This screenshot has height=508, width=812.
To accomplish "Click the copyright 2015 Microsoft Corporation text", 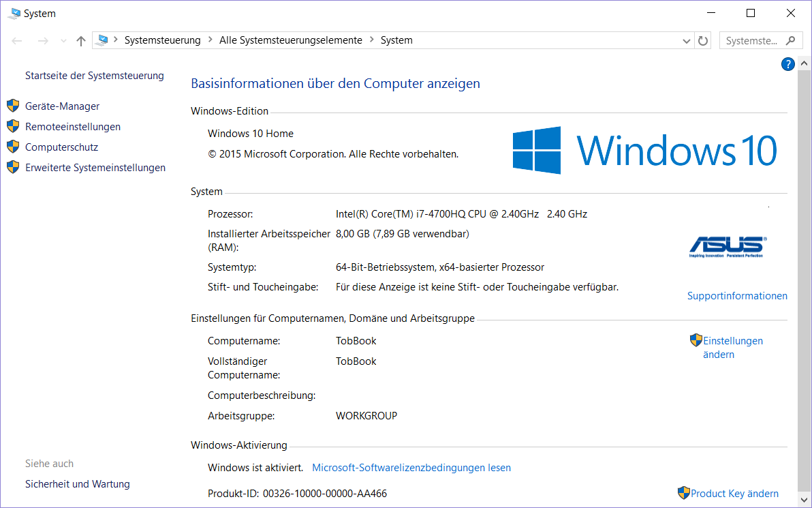I will click(333, 154).
